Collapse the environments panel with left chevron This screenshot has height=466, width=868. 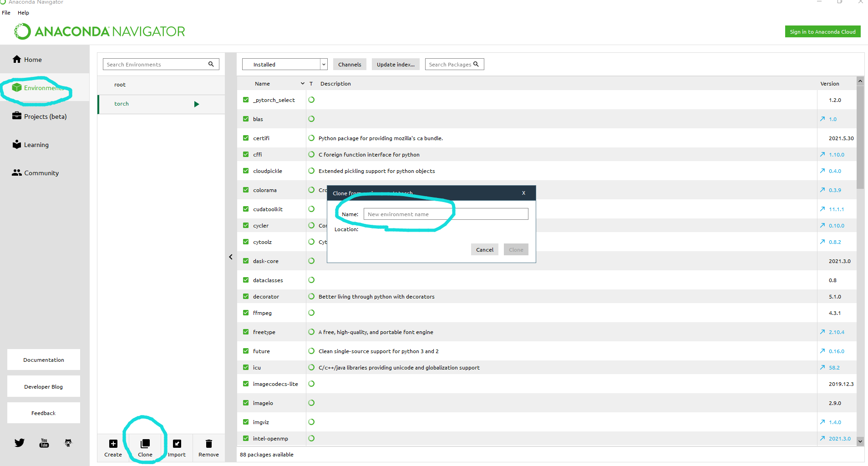[231, 257]
